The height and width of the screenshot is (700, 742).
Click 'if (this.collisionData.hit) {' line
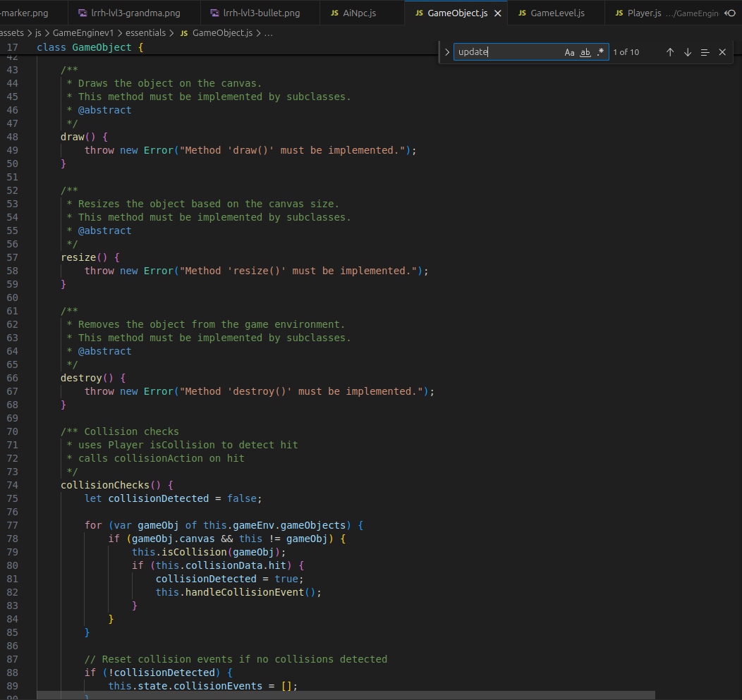(x=218, y=565)
